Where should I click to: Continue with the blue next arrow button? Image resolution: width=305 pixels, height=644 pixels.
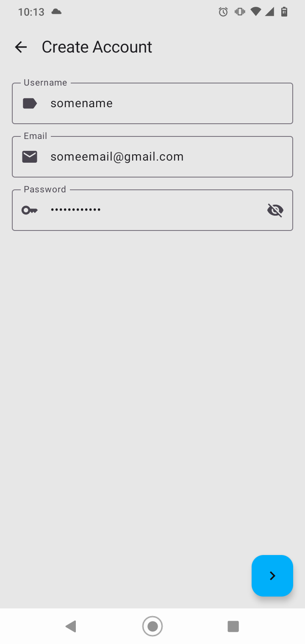[x=272, y=576]
